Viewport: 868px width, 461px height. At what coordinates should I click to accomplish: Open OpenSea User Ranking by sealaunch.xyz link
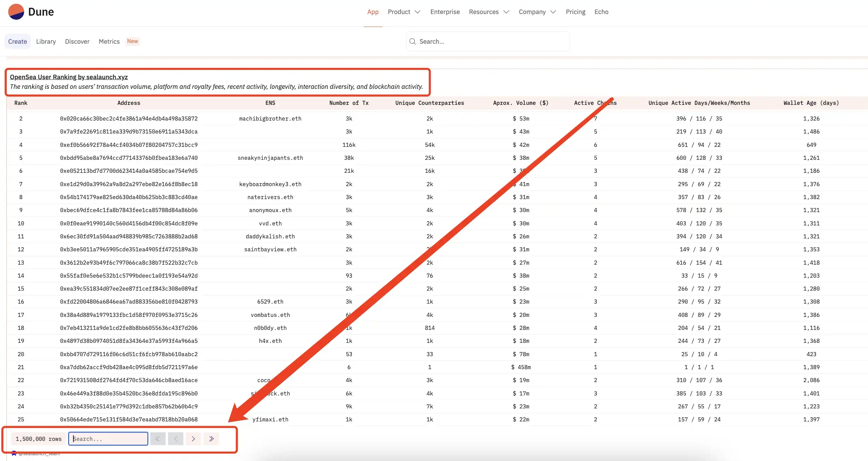(x=69, y=77)
